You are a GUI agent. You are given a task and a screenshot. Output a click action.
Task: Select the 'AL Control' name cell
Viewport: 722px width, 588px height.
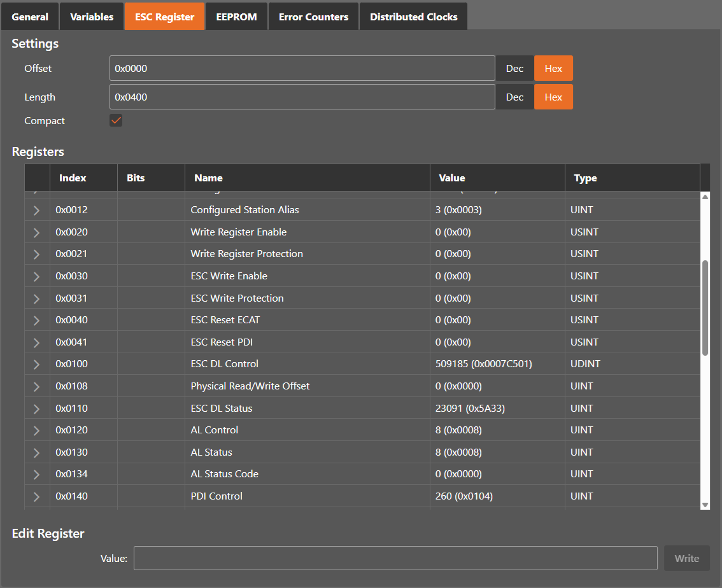click(307, 430)
